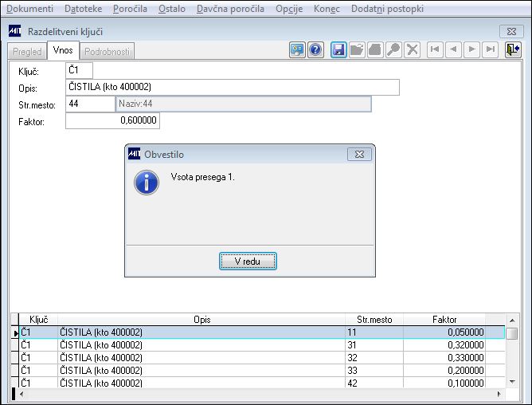This screenshot has height=405, width=532.
Task: Go to first record navigation arrow
Action: (435, 50)
